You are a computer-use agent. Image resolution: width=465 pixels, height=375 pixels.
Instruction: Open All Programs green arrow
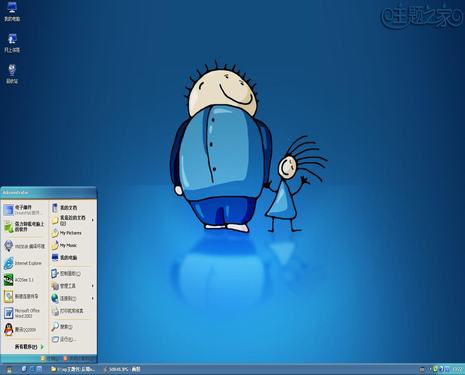pos(42,347)
